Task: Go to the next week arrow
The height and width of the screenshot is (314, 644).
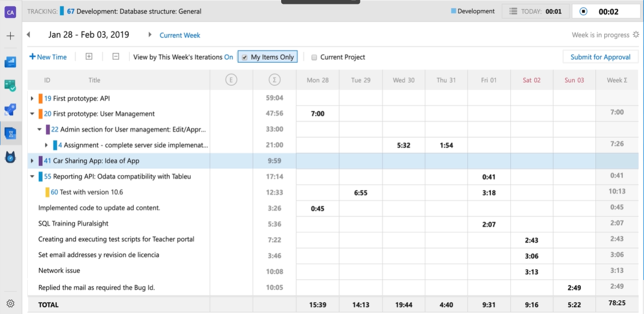Action: point(149,35)
